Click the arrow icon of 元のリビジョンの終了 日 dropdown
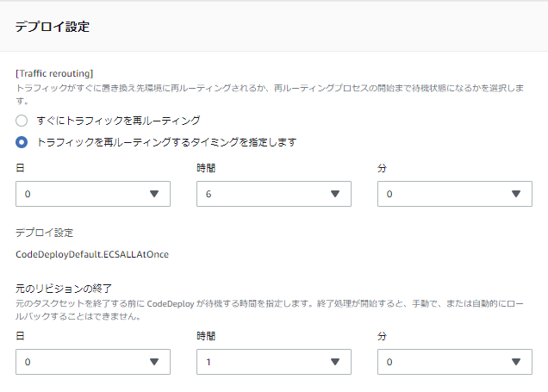The height and width of the screenshot is (392, 548). tap(155, 362)
